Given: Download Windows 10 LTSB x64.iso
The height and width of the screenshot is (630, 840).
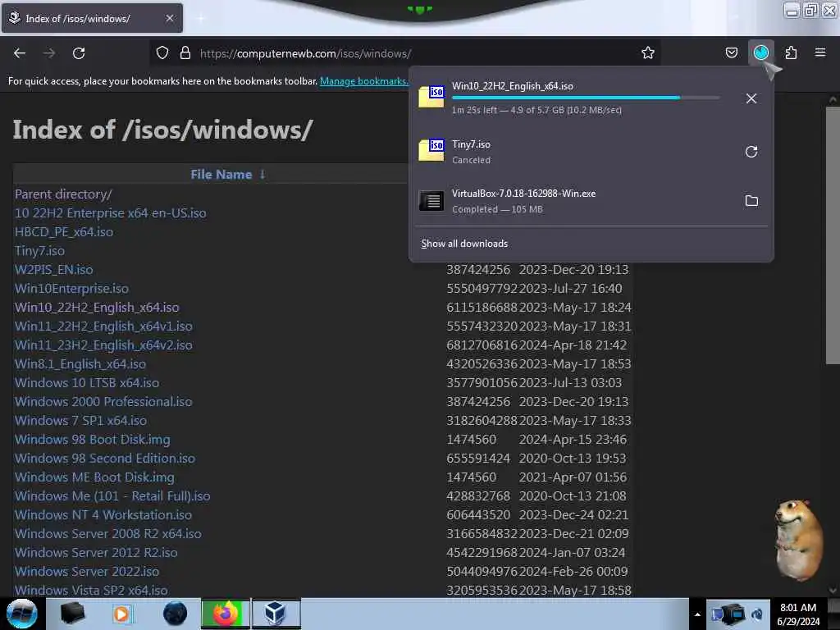Looking at the screenshot, I should click(87, 382).
